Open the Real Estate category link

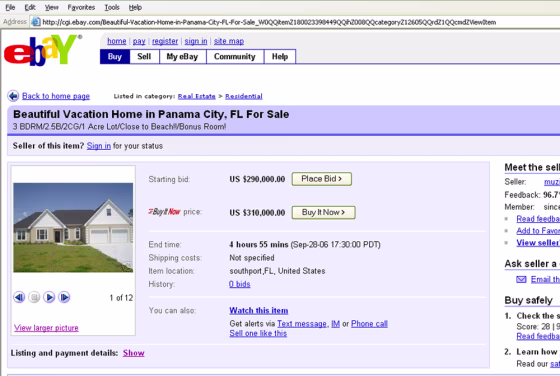pos(197,96)
